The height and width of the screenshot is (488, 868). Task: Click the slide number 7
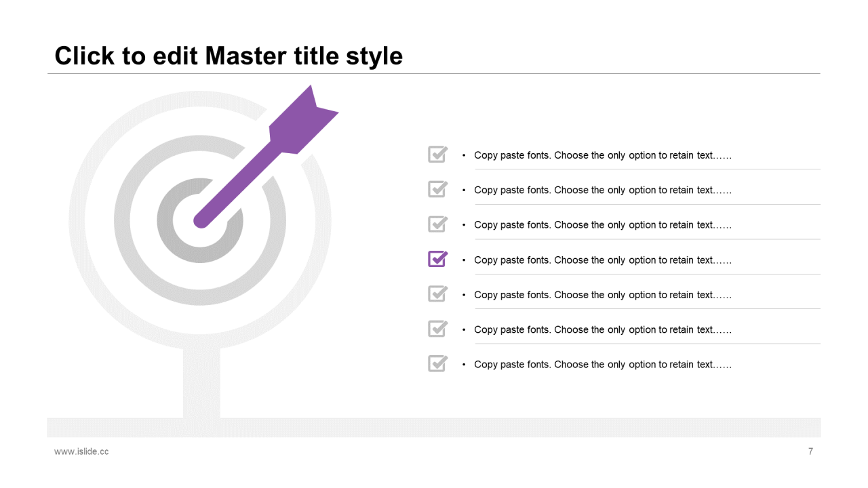[810, 451]
